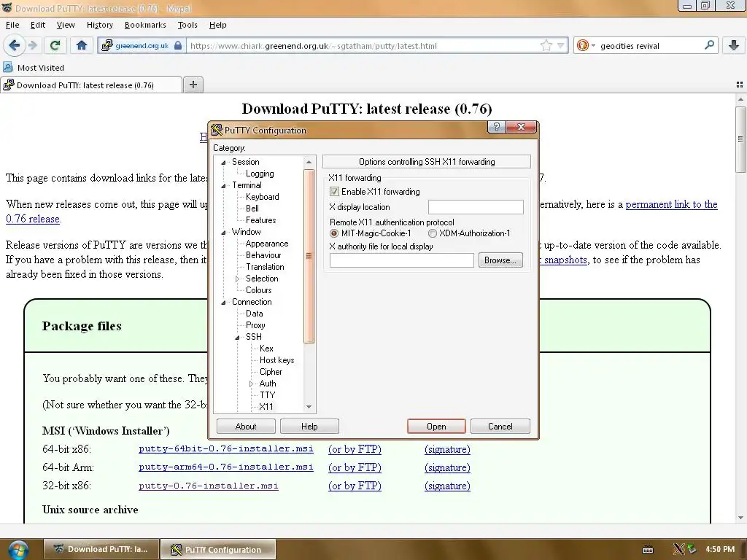Click Browse for X authority file

(x=500, y=260)
